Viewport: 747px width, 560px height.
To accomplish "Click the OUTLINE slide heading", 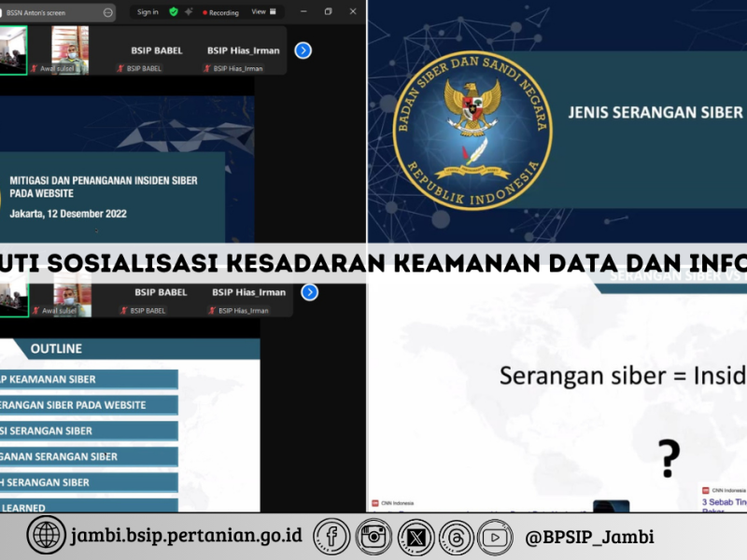I will click(56, 349).
